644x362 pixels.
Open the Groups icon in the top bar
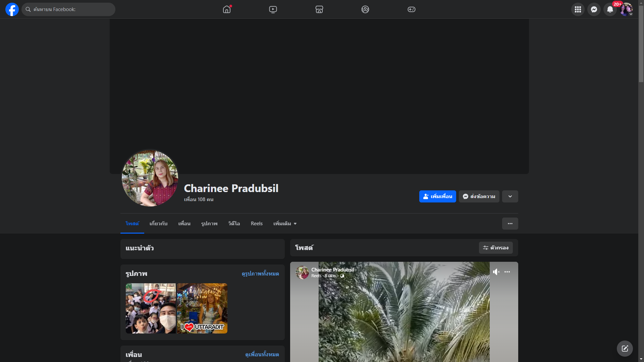(x=365, y=9)
